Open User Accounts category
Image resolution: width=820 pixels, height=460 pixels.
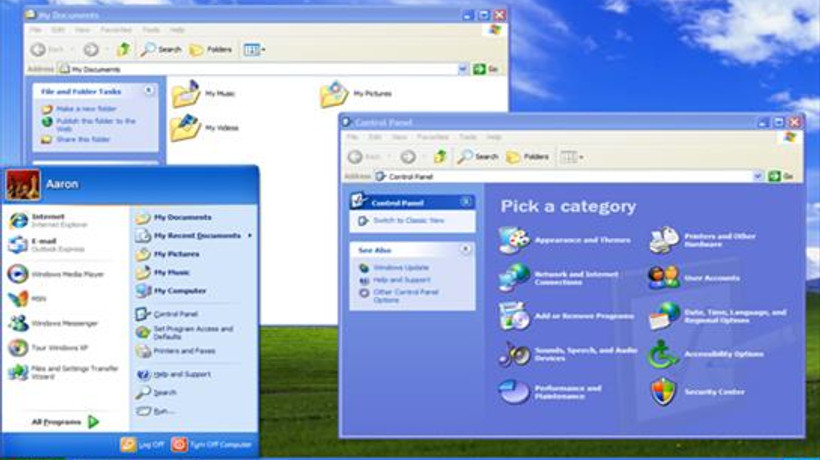coord(694,278)
